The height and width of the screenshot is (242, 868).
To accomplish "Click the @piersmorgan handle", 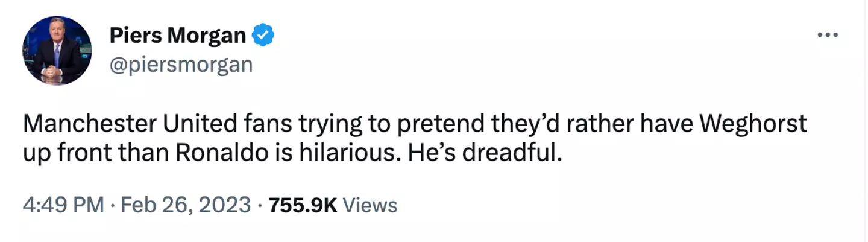I will (x=181, y=64).
